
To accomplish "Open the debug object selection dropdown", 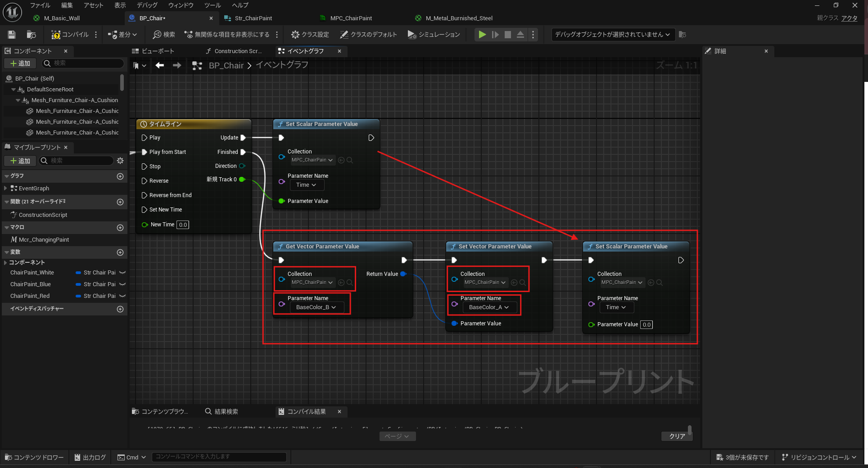I will (x=612, y=35).
